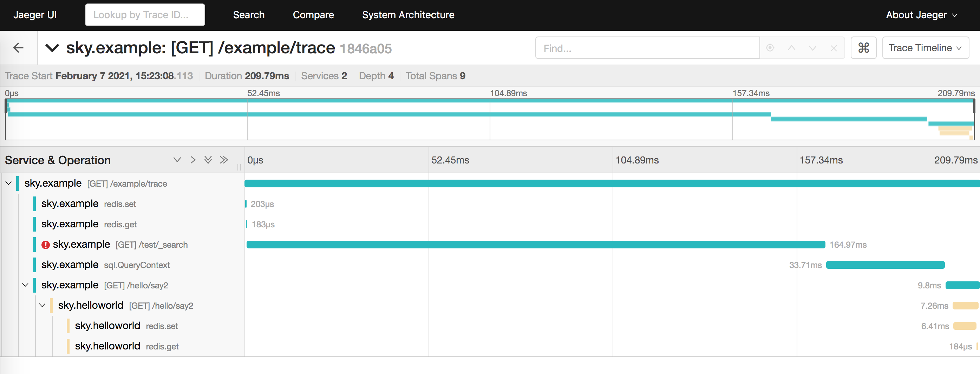Open the Compare page
The width and height of the screenshot is (980, 374).
point(313,15)
